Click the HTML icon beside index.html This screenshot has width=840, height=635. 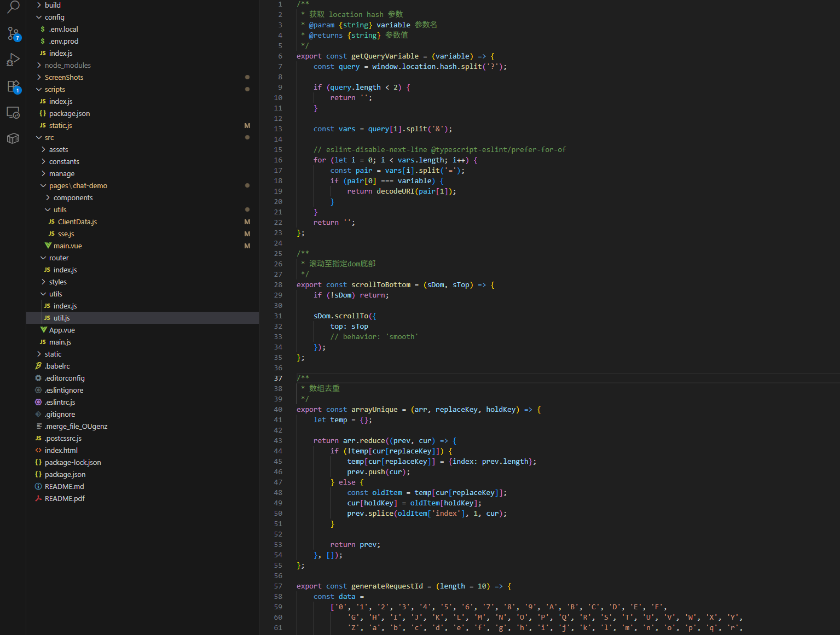click(38, 450)
